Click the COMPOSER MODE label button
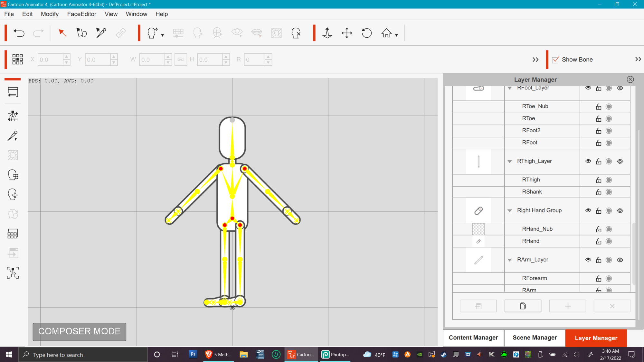Screen dimensions: 644x362 [79, 331]
